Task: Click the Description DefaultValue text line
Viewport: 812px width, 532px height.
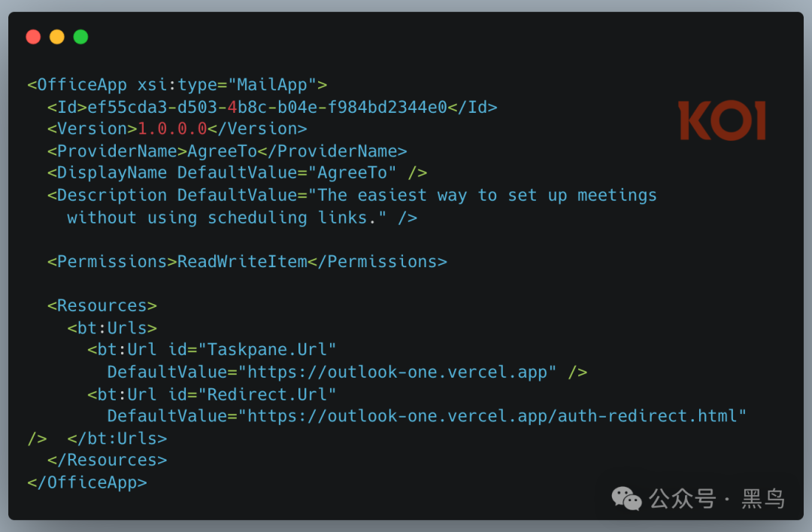Action: 352,196
